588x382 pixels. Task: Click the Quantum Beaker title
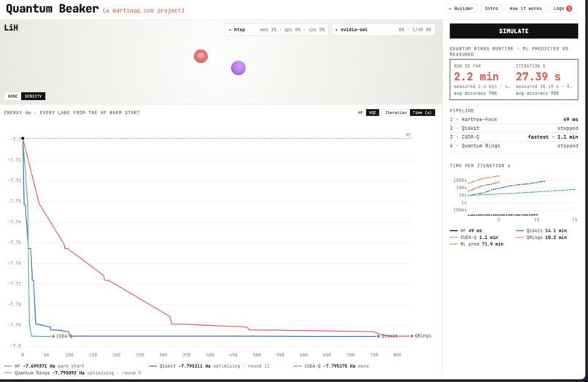click(x=52, y=9)
